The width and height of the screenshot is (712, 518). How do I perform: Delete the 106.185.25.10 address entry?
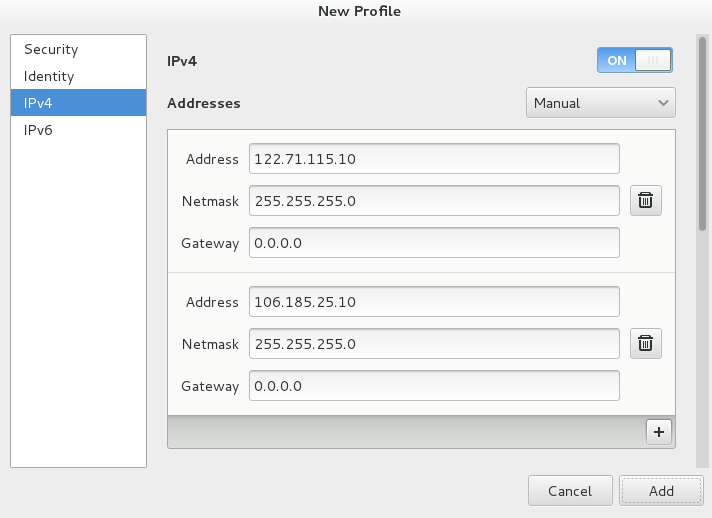coord(645,344)
